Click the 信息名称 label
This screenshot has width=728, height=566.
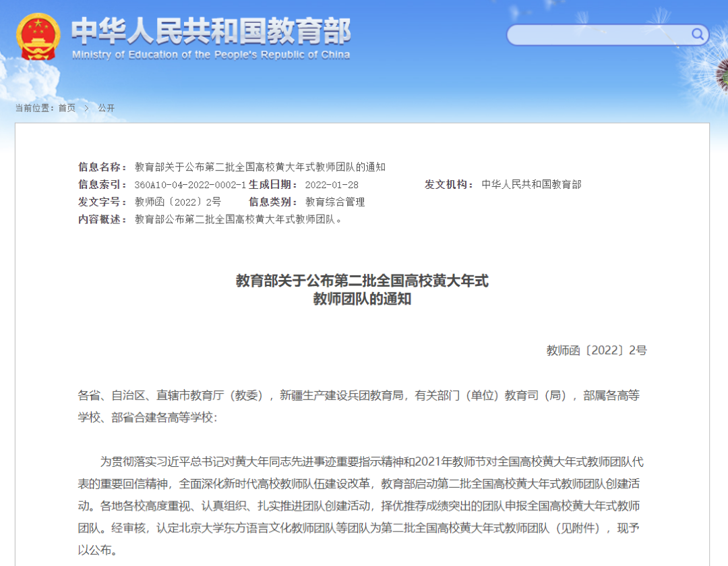[x=102, y=167]
